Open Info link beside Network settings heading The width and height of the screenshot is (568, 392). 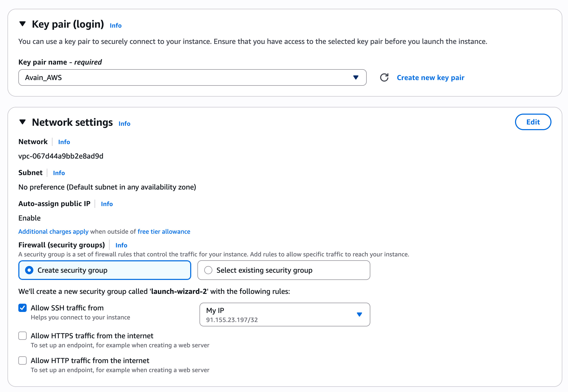coord(124,124)
